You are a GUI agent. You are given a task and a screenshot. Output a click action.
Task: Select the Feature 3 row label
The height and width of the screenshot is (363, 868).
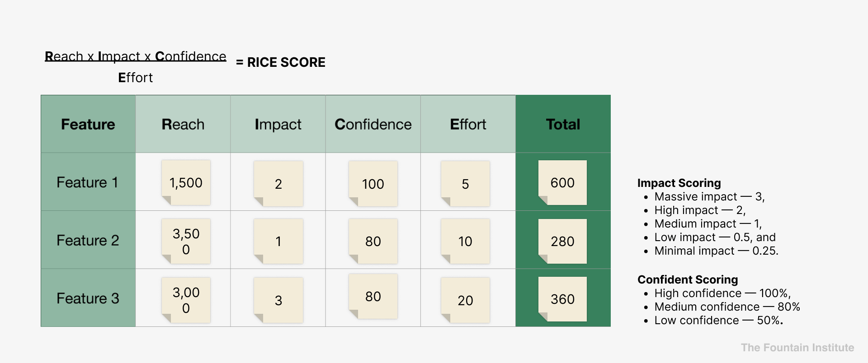coord(88,298)
